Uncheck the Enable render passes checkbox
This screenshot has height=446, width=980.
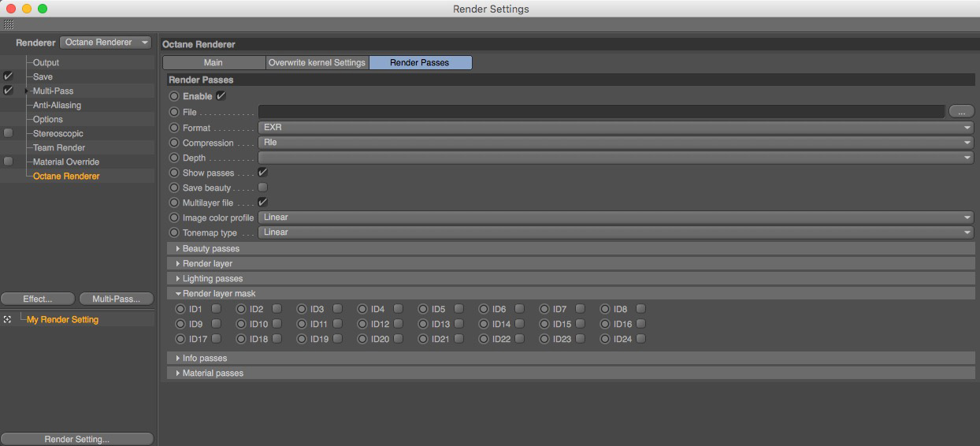[221, 96]
